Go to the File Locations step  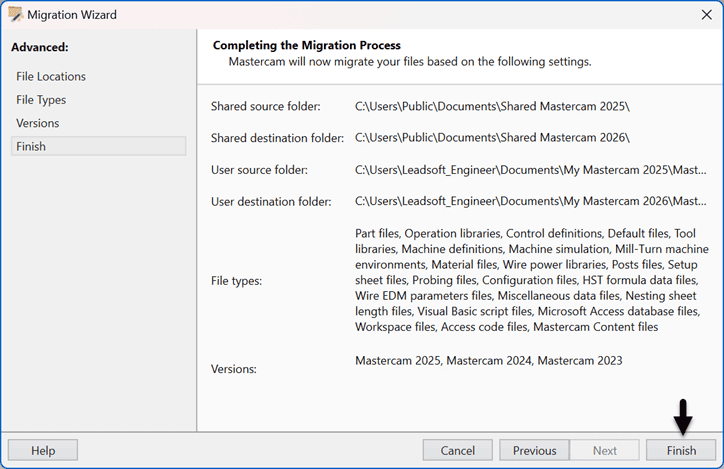click(51, 76)
